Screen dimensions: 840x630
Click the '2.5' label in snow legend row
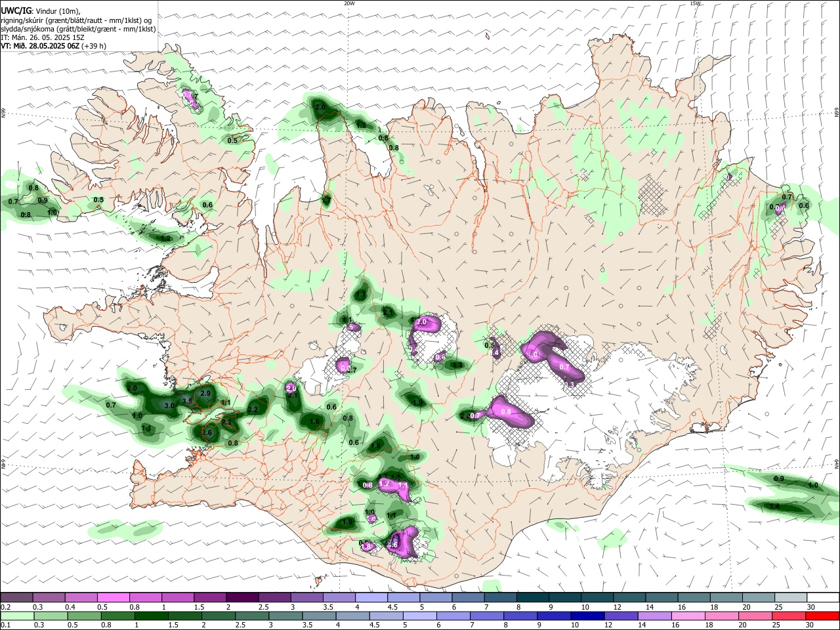pyautogui.click(x=263, y=607)
